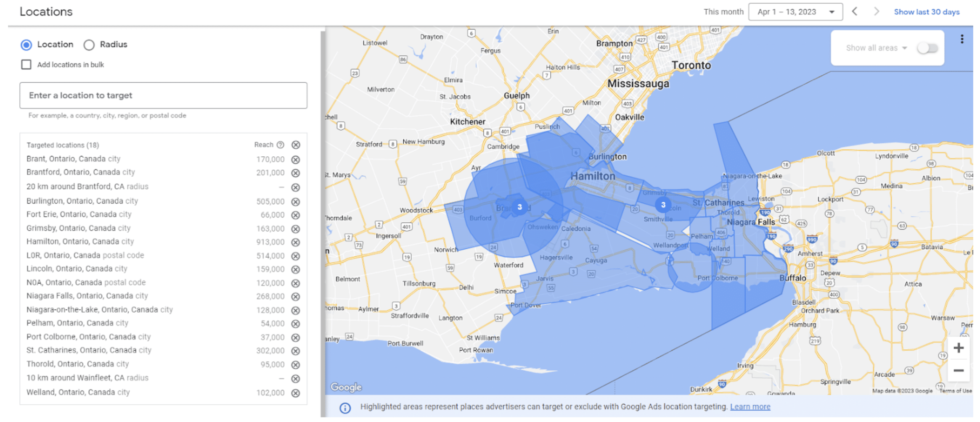Remove Hamilton, Ontario targeted location
The image size is (980, 422).
tap(296, 242)
